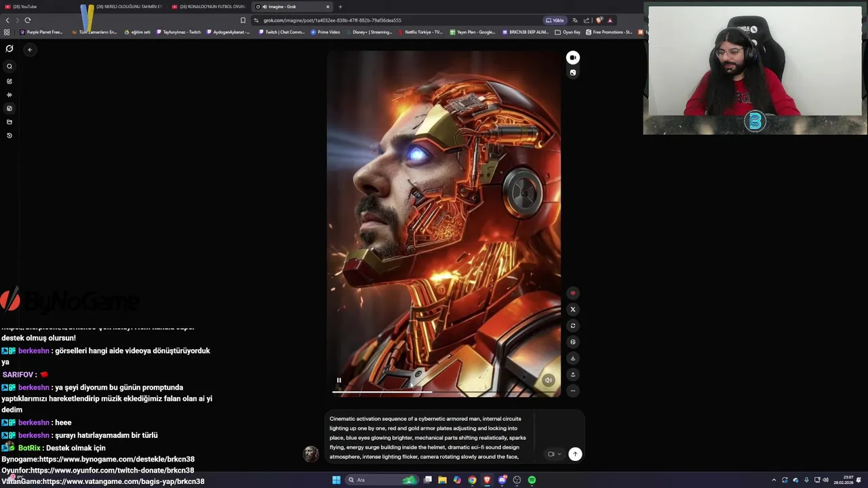Reload the page

pyautogui.click(x=28, y=20)
